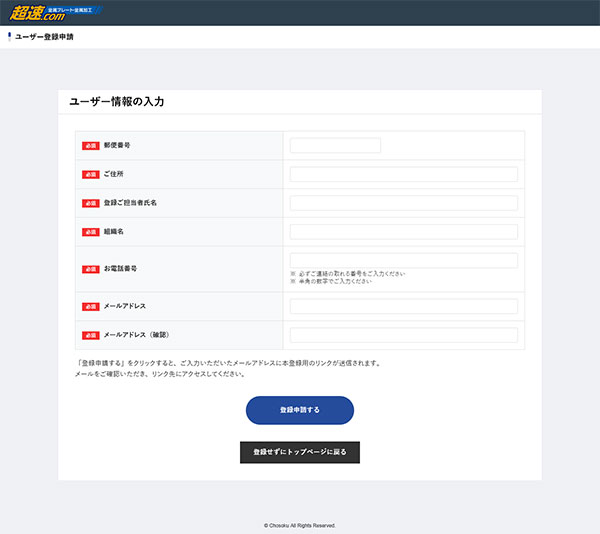Click 登録せずにトップページに戻る button

(x=300, y=452)
